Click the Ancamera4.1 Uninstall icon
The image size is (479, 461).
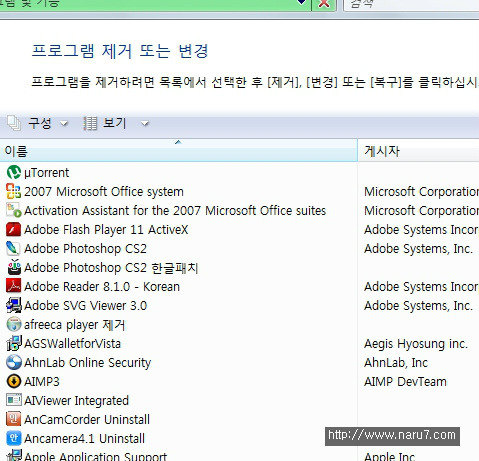14,438
